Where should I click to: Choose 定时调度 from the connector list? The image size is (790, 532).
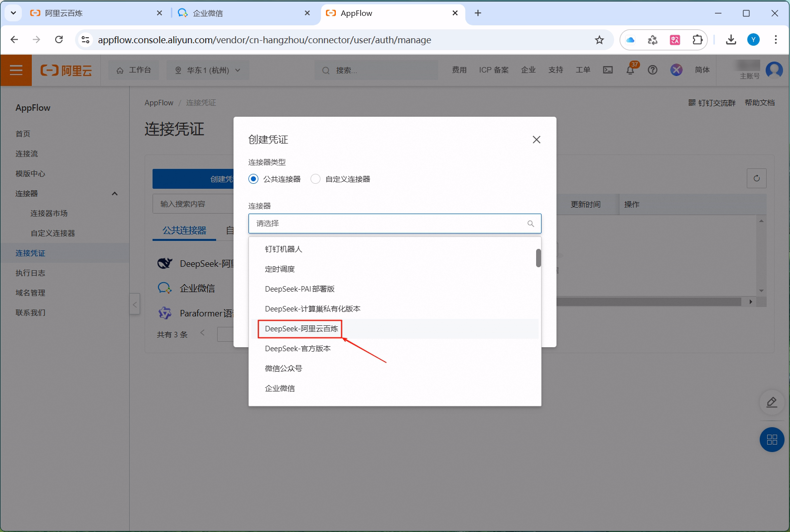pos(395,269)
